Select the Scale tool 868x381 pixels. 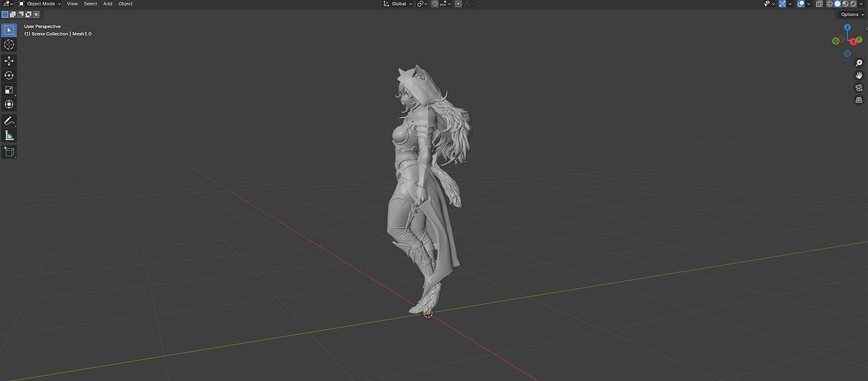tap(9, 90)
